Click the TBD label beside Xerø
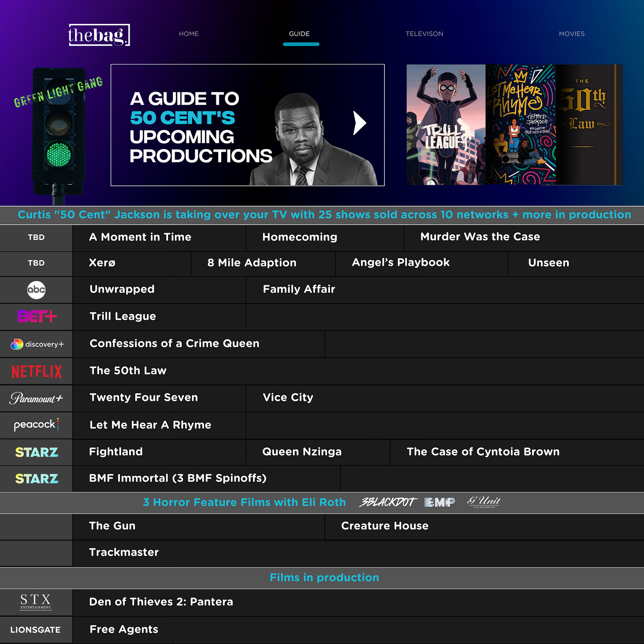Viewport: 644px width, 644px height. (x=36, y=263)
